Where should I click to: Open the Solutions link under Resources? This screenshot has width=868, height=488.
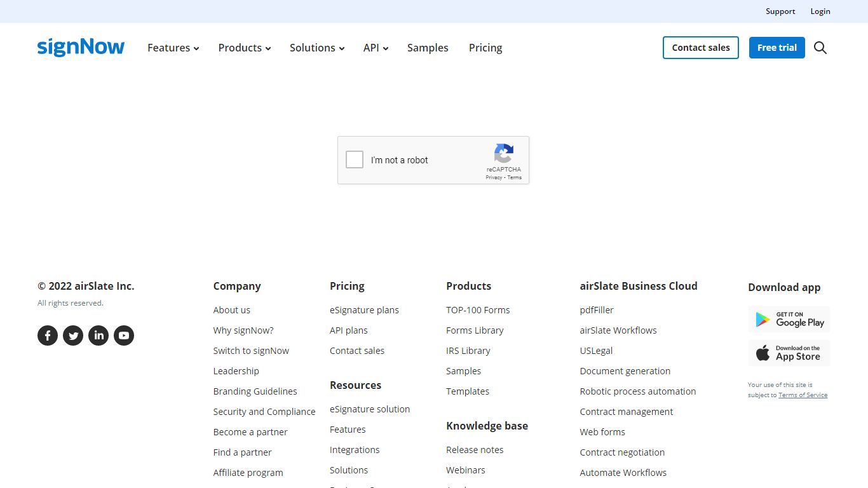coord(349,470)
